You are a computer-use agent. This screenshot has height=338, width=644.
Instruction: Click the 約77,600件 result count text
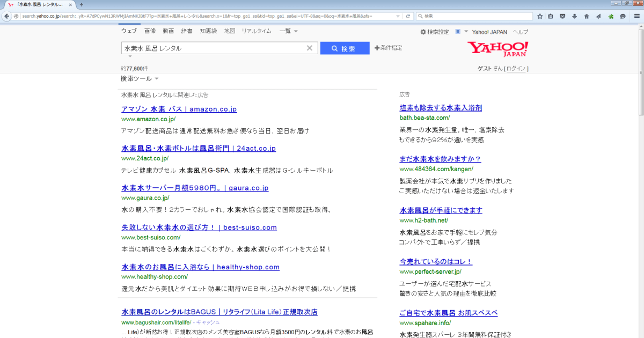[135, 69]
